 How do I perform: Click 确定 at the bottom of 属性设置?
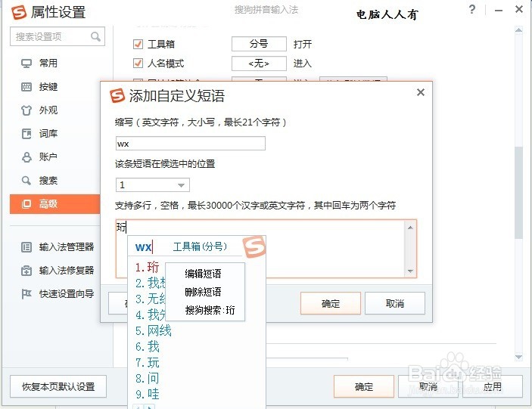(x=364, y=386)
